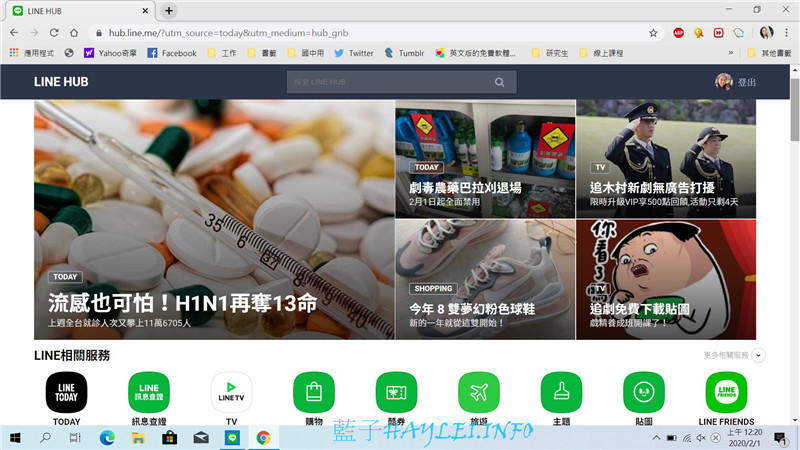Open the Yahoo奇摩 bookmark
The image size is (800, 450).
point(110,53)
